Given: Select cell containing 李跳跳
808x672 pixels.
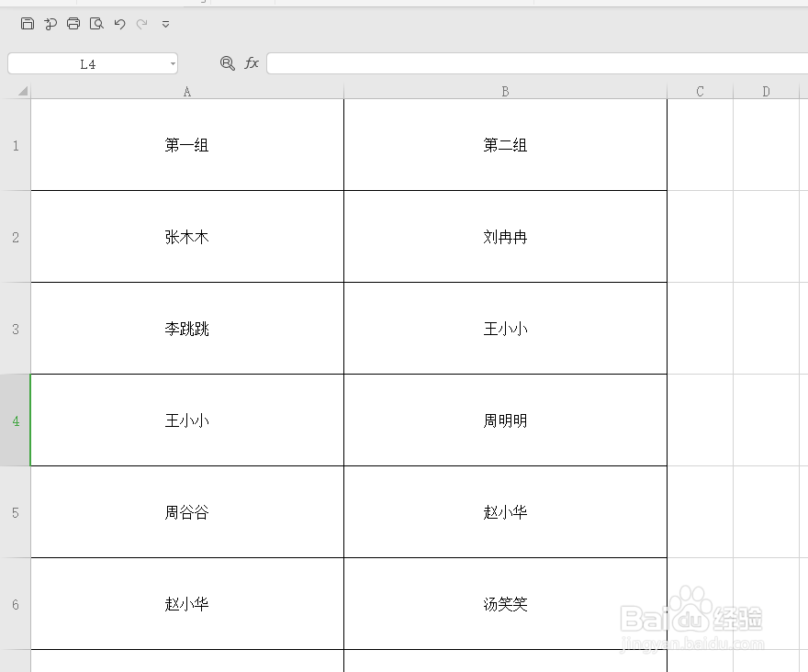Looking at the screenshot, I should (x=187, y=329).
